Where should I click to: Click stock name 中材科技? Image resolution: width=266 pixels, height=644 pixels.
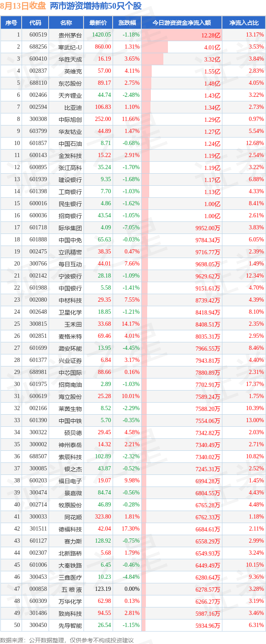tap(70, 300)
